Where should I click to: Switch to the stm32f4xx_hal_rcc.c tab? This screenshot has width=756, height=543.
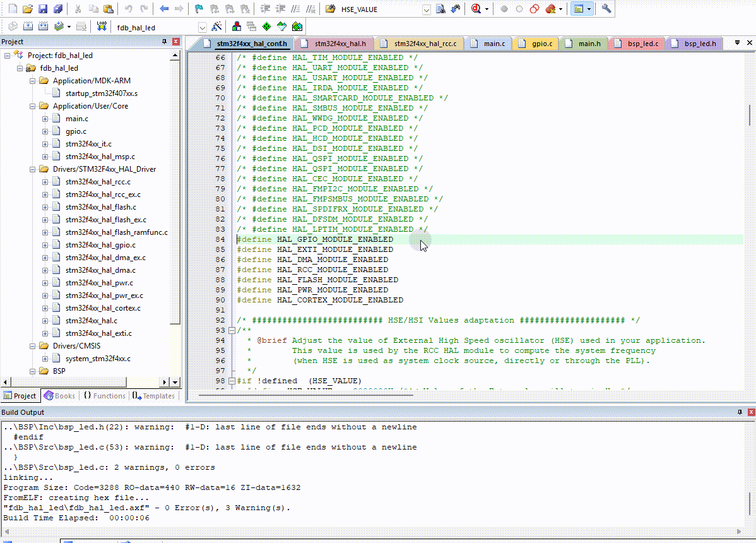point(420,44)
